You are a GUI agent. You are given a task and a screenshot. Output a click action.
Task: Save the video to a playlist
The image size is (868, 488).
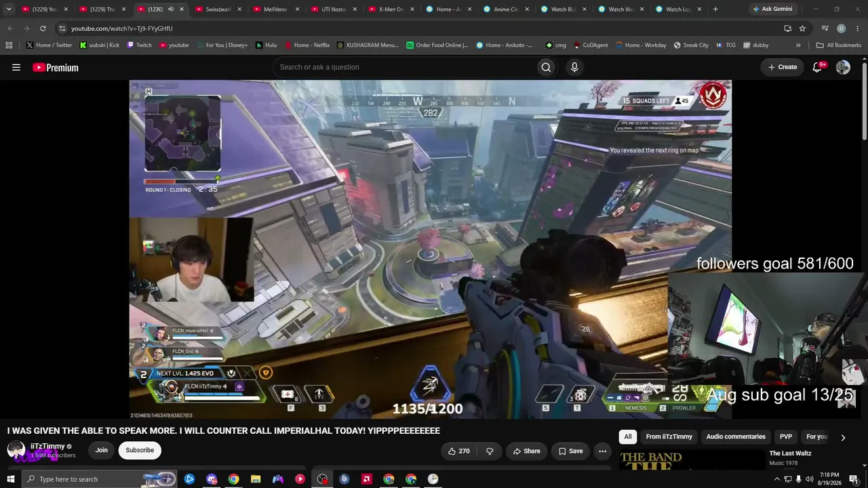pyautogui.click(x=570, y=451)
